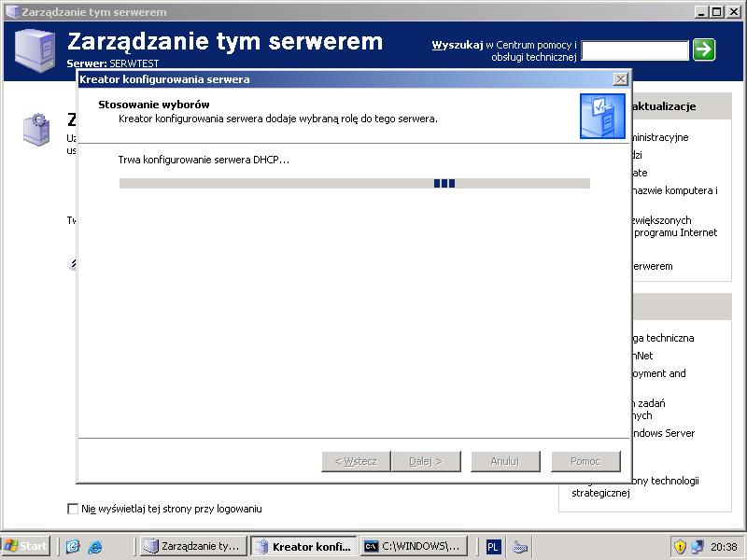Click the on-screen keyboard icon in taskbar

click(x=520, y=547)
